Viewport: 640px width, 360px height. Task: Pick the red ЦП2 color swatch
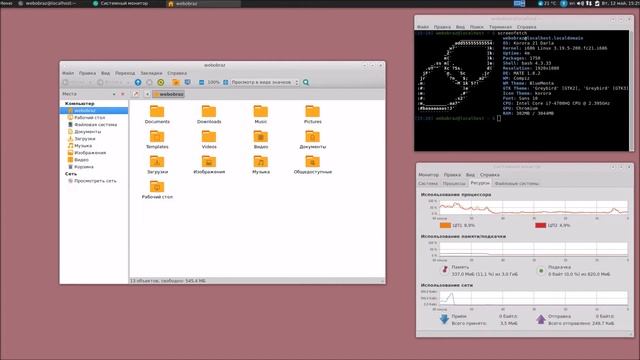click(x=540, y=225)
